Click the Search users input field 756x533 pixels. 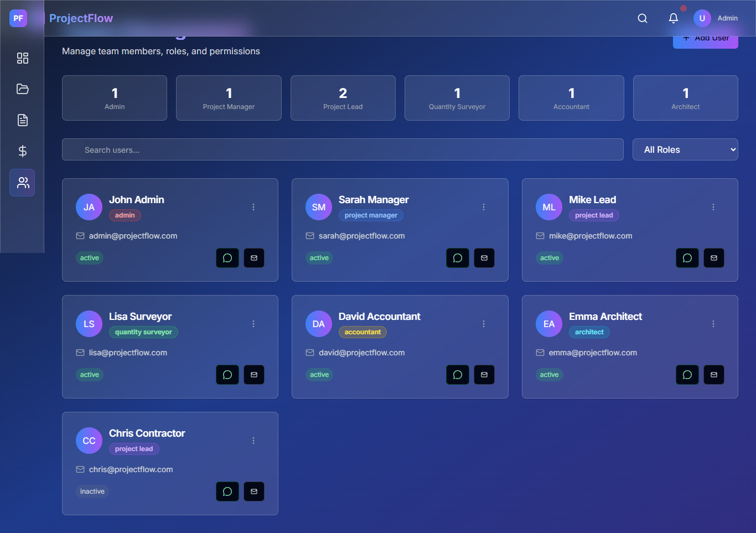pos(343,149)
